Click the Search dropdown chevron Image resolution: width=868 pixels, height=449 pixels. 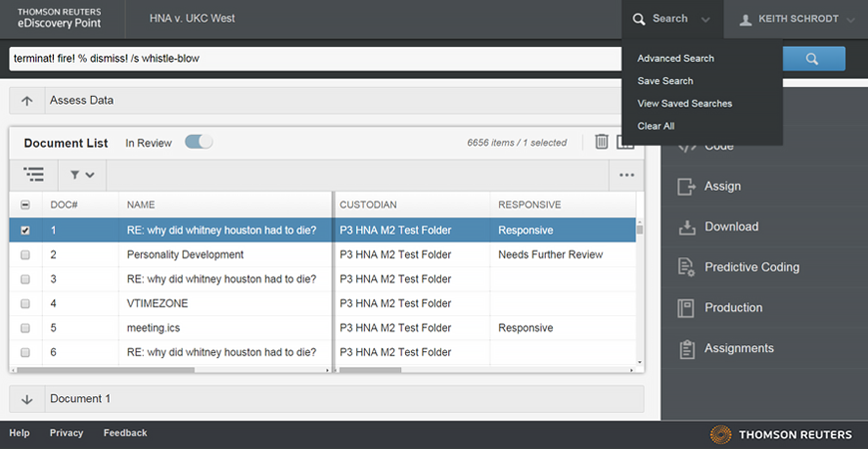pyautogui.click(x=705, y=20)
